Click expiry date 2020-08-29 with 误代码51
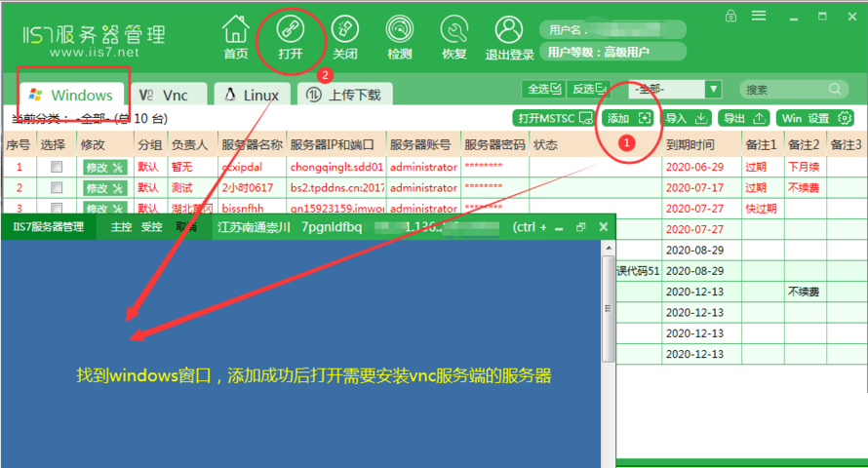The image size is (868, 468). [694, 270]
